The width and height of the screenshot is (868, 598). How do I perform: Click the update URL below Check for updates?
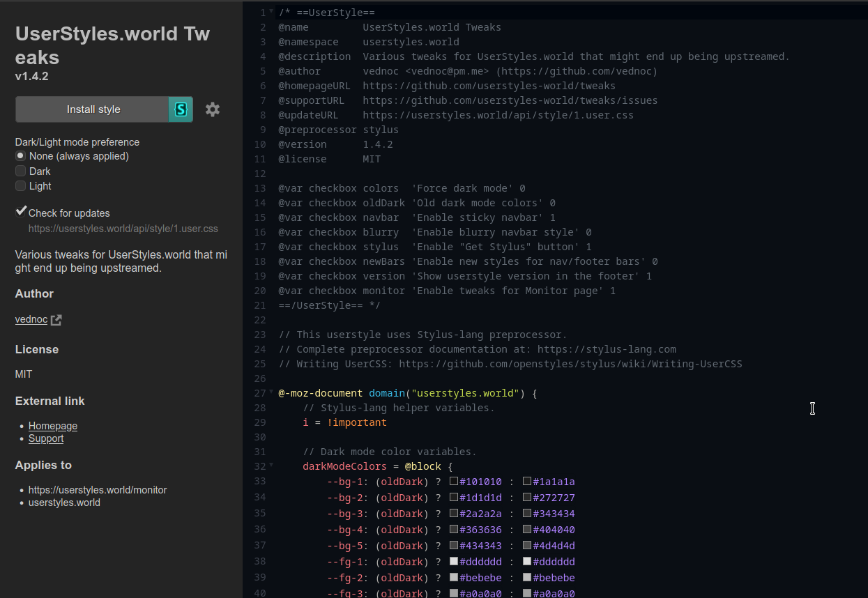pyautogui.click(x=123, y=229)
